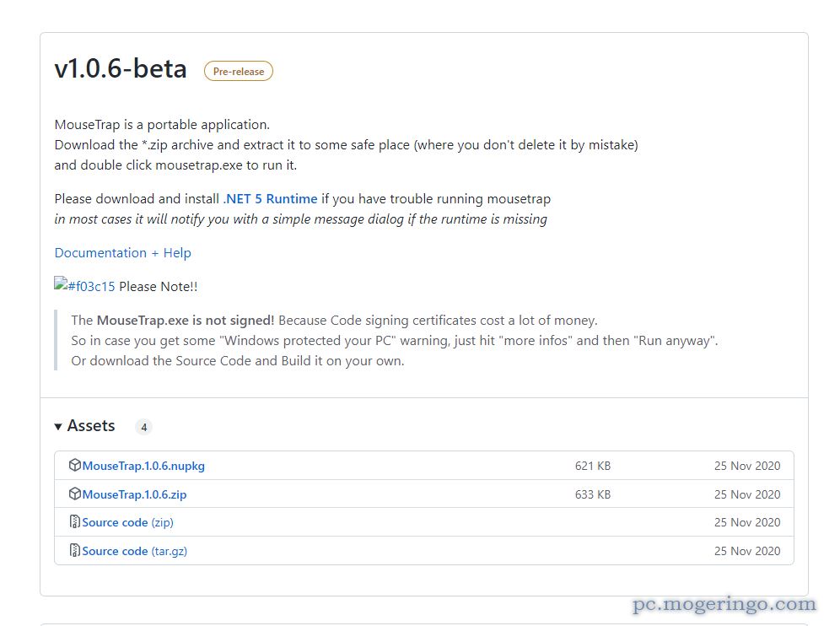The image size is (840, 626).
Task: Click the Assets count badge showing 4
Action: pos(143,427)
